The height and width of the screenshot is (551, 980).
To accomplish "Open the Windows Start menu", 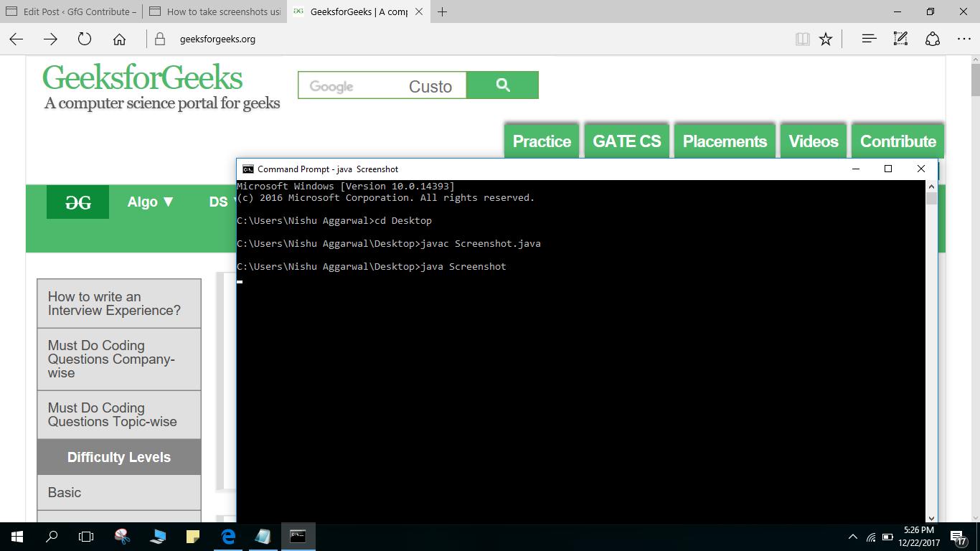I will pyautogui.click(x=17, y=536).
